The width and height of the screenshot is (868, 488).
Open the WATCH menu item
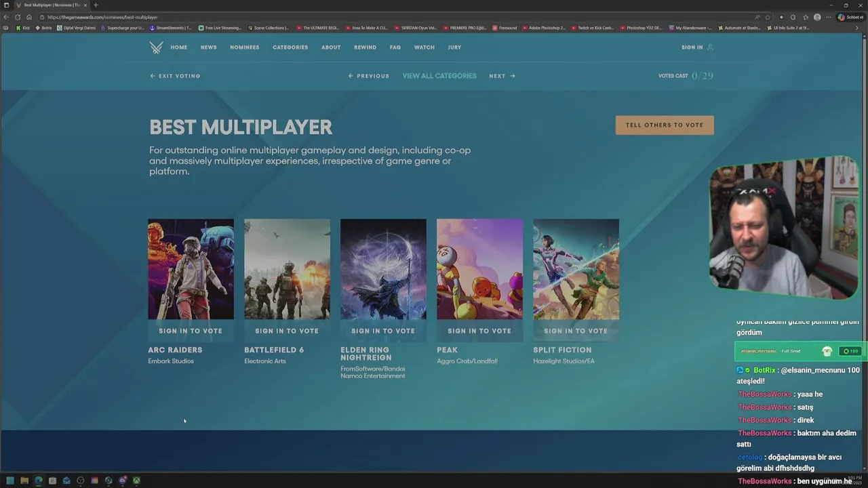point(425,47)
